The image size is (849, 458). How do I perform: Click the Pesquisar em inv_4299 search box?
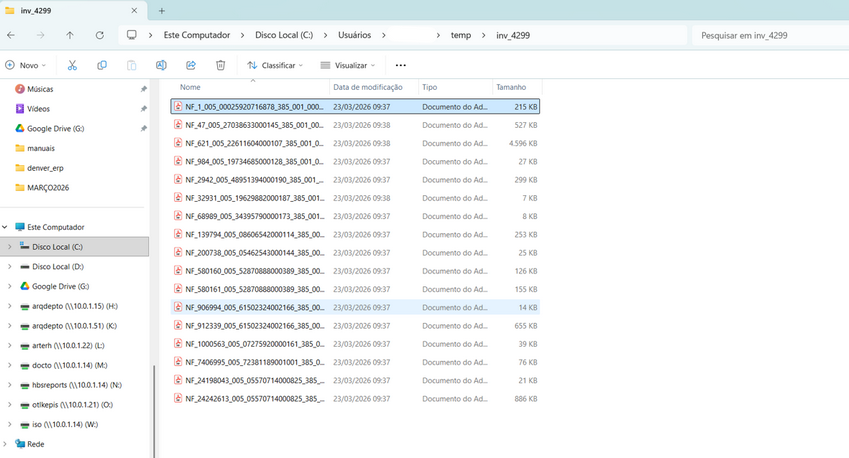[x=765, y=35]
